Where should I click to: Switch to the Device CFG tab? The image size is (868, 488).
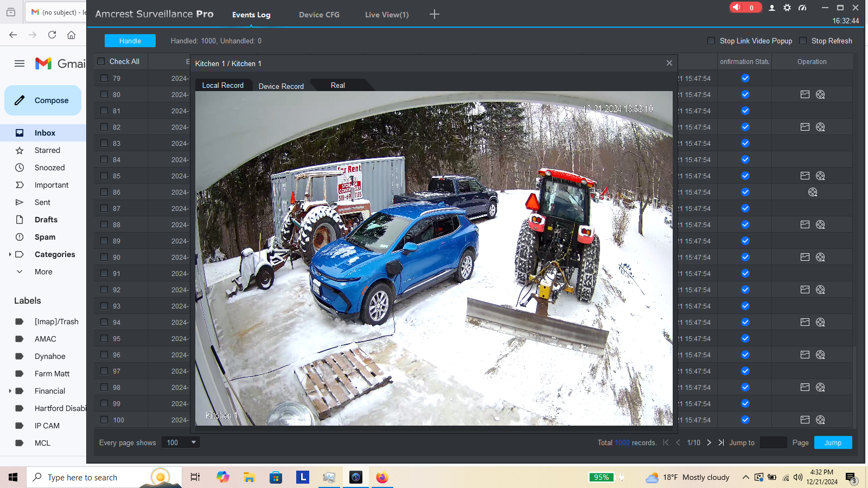319,15
